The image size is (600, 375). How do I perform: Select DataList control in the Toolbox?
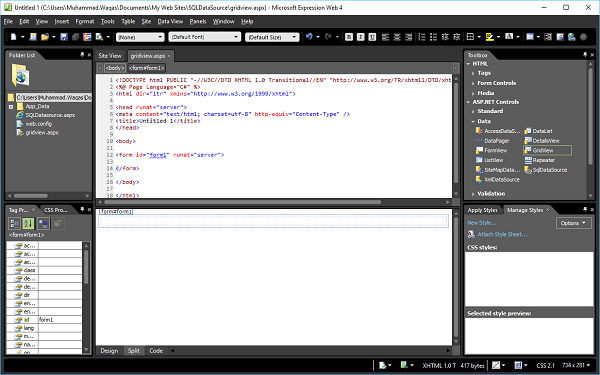(538, 131)
